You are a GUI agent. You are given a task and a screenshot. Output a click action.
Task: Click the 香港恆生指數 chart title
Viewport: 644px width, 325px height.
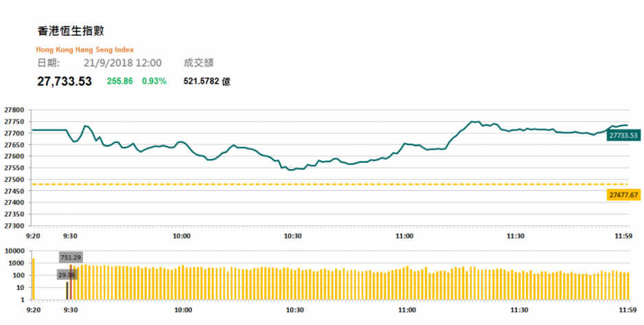[71, 31]
